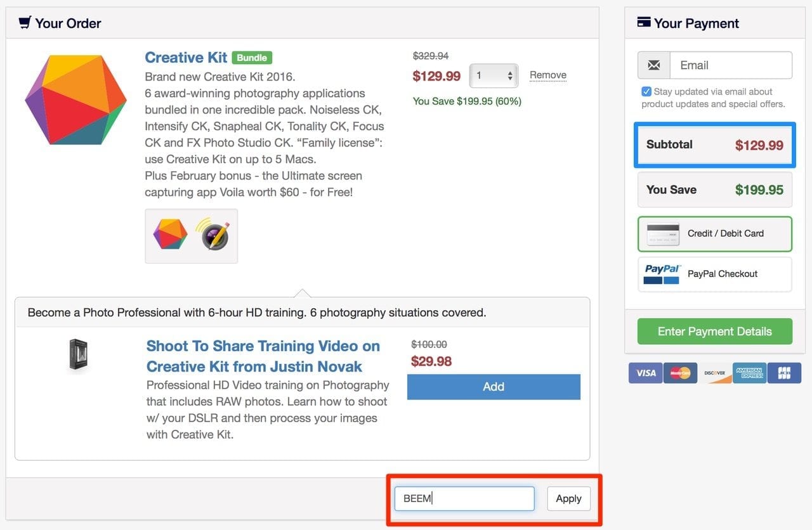Add the Shoot To Share training video
The width and height of the screenshot is (812, 530).
coord(494,387)
